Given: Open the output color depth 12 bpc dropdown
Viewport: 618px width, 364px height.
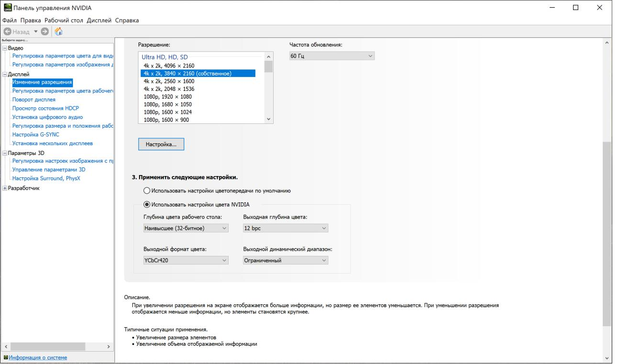Looking at the screenshot, I should point(286,229).
